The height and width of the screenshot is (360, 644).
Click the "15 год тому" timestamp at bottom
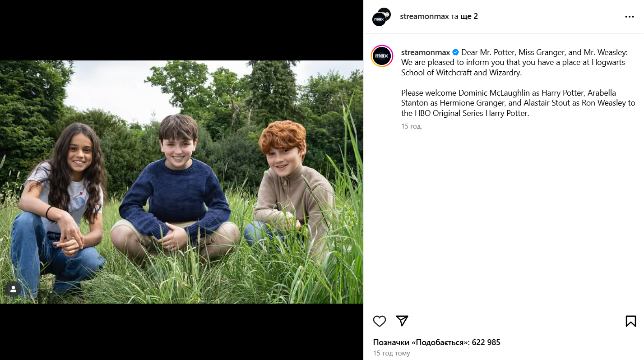coord(391,353)
